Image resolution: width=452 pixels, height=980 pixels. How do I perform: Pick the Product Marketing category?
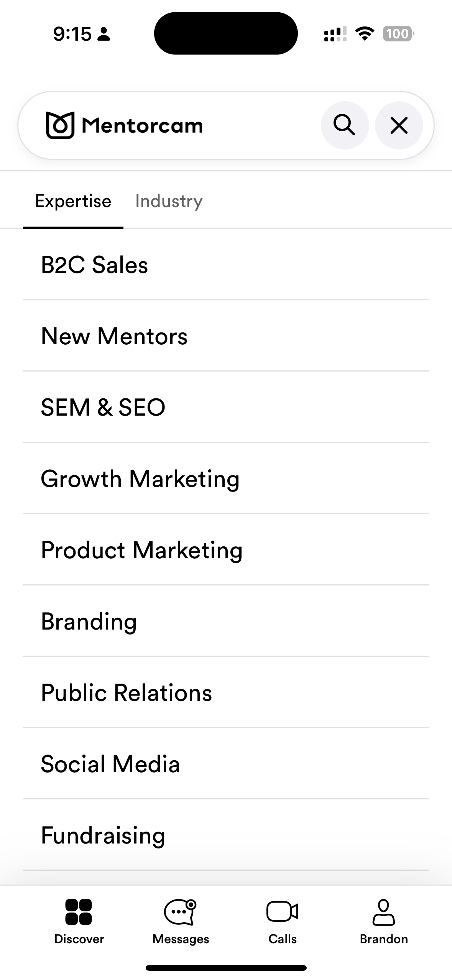(x=141, y=550)
